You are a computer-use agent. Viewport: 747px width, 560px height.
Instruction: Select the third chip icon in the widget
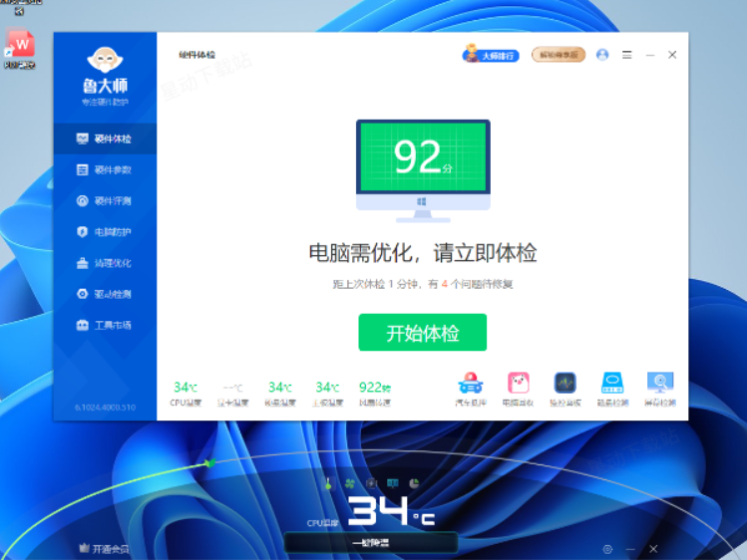point(371,484)
